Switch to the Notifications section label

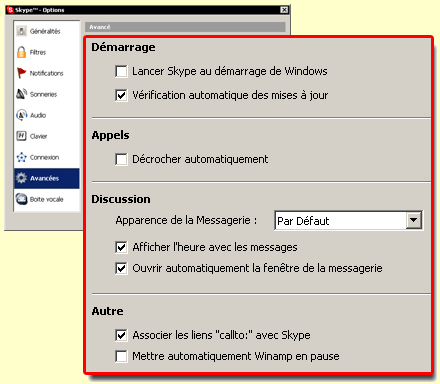pyautogui.click(x=46, y=73)
